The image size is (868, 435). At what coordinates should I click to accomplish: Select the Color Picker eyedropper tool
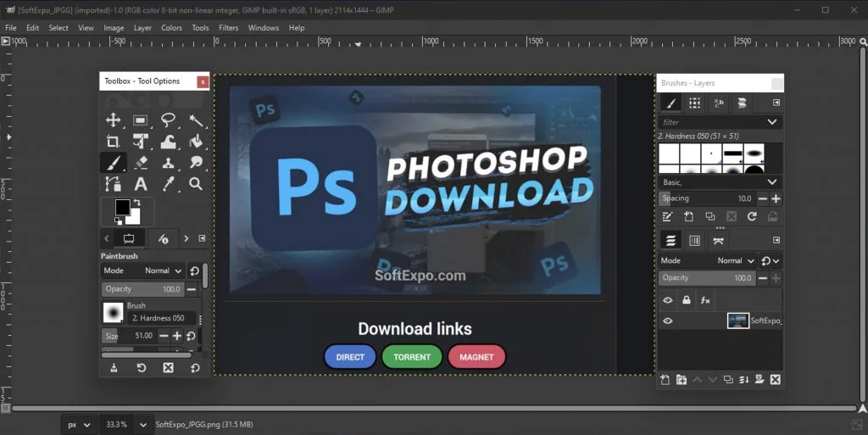(x=169, y=183)
